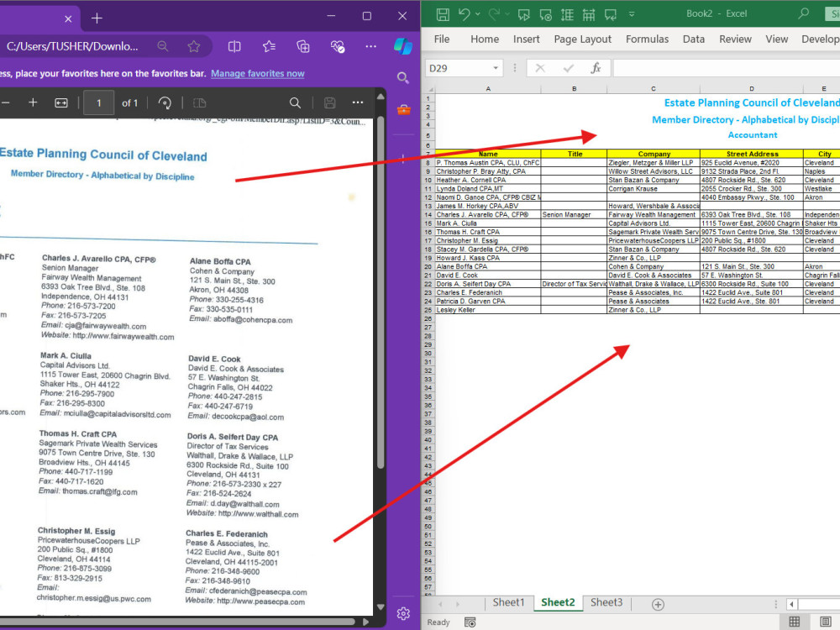
Task: Click the Edge address bar file path
Action: click(72, 46)
